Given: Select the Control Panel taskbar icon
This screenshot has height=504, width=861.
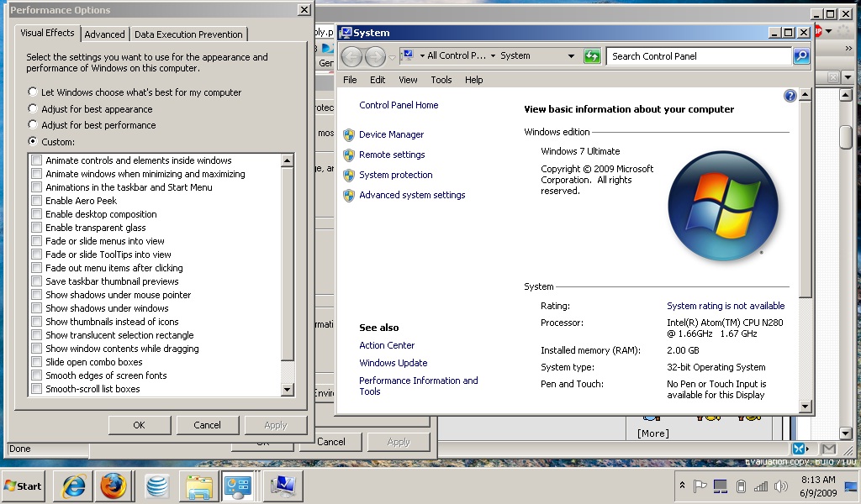Looking at the screenshot, I should [x=238, y=486].
